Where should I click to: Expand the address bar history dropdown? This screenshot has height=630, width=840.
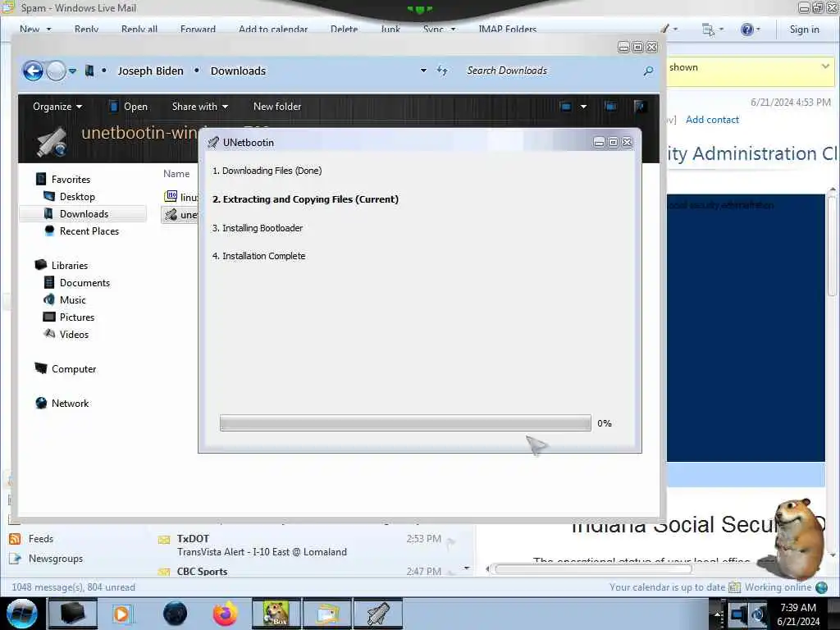pos(423,71)
